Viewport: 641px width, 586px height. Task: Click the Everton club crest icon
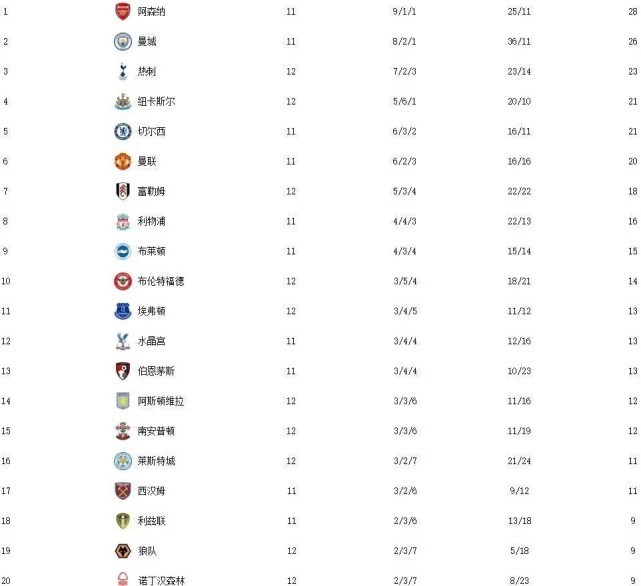(122, 311)
